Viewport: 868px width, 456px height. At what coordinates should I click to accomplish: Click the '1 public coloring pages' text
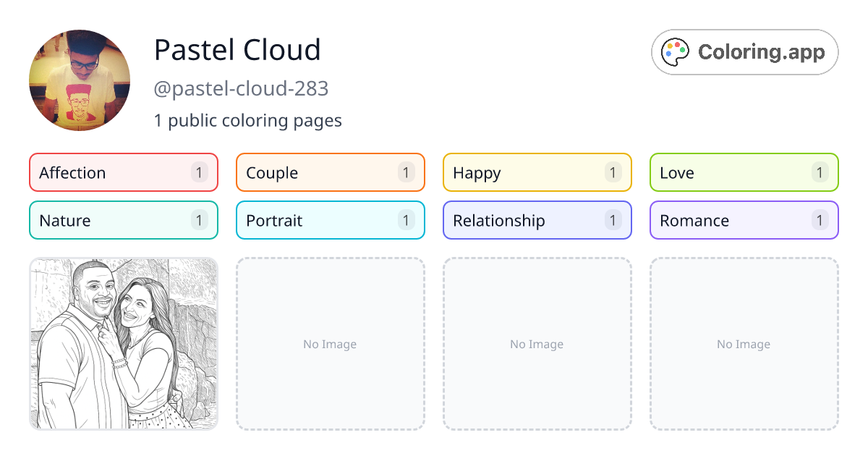(x=248, y=120)
